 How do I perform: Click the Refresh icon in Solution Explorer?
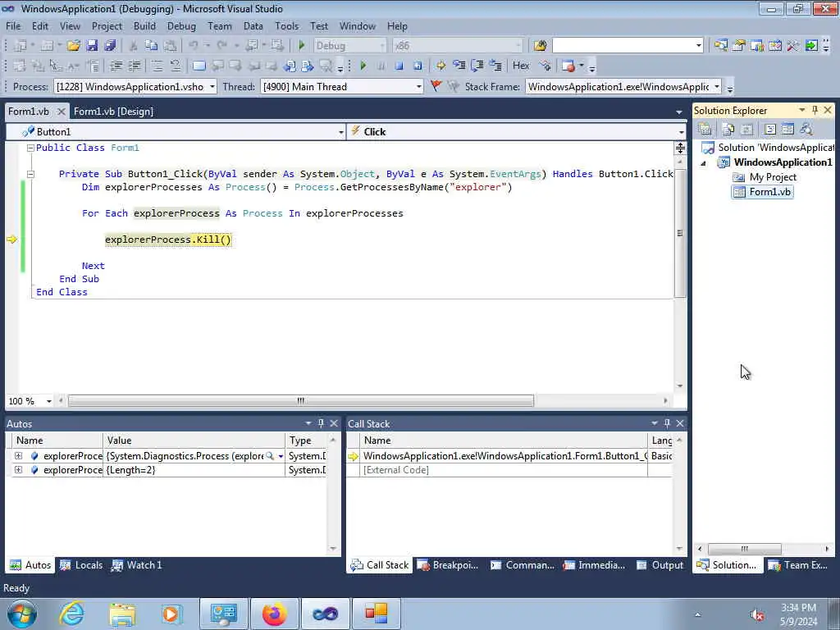(x=746, y=129)
